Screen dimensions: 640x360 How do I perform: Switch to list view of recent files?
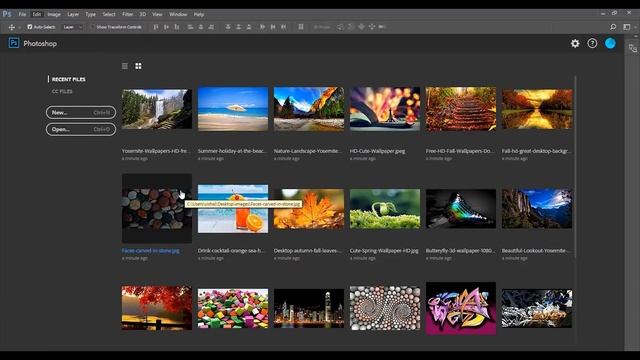[x=125, y=66]
